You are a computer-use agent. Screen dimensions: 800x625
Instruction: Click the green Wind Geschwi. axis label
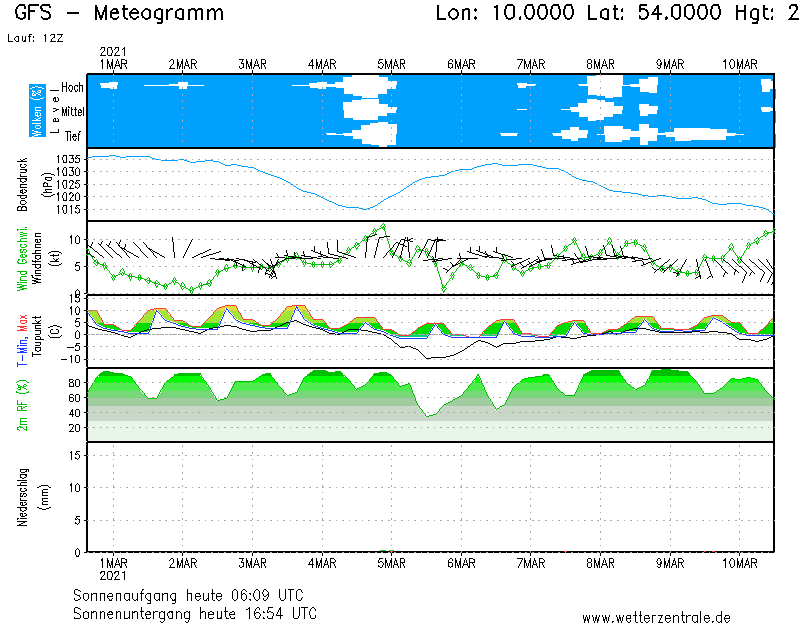22,257
